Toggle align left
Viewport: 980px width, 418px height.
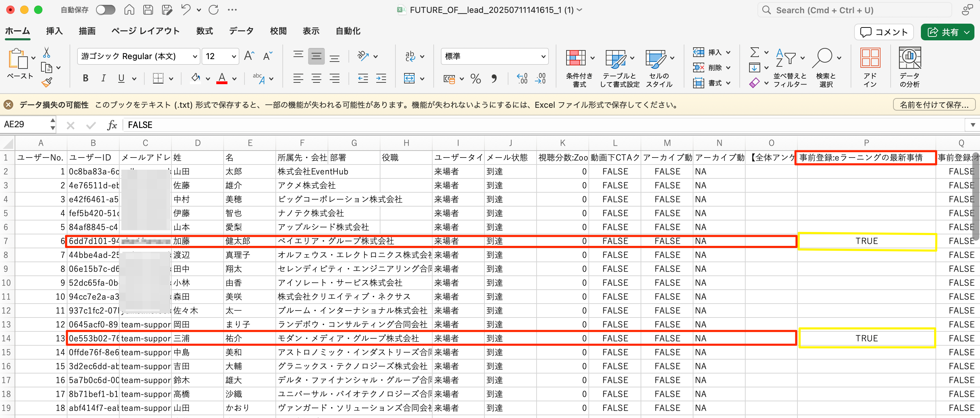(298, 78)
